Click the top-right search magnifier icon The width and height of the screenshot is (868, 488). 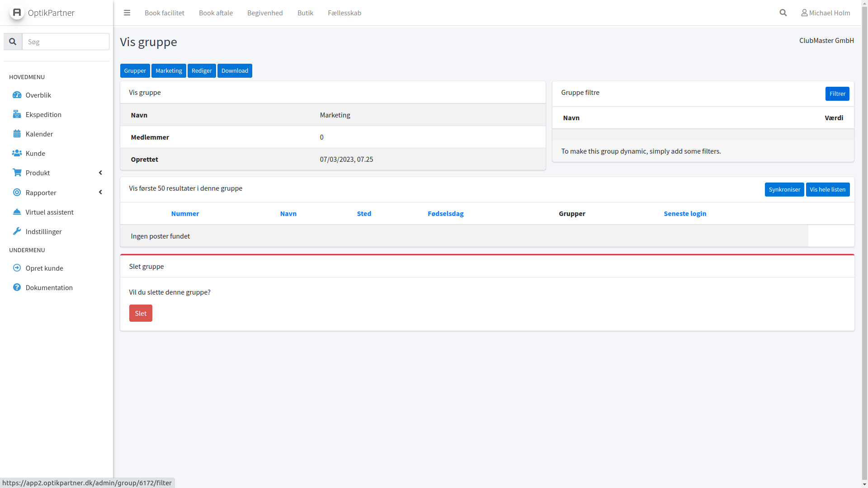783,13
